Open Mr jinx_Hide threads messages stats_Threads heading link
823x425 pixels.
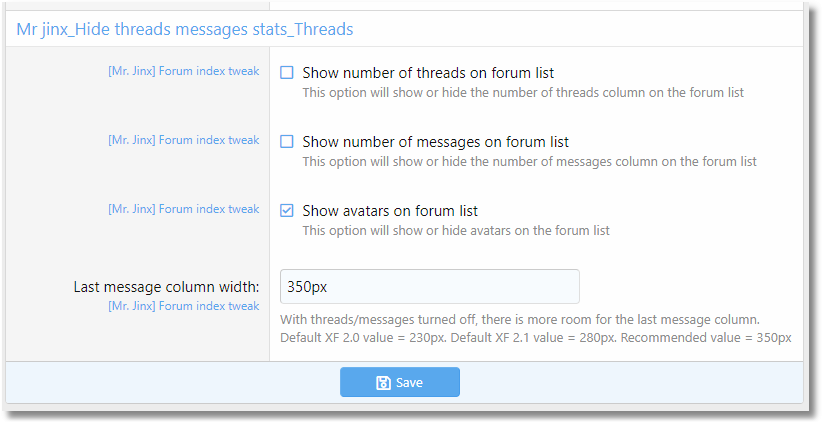click(185, 29)
